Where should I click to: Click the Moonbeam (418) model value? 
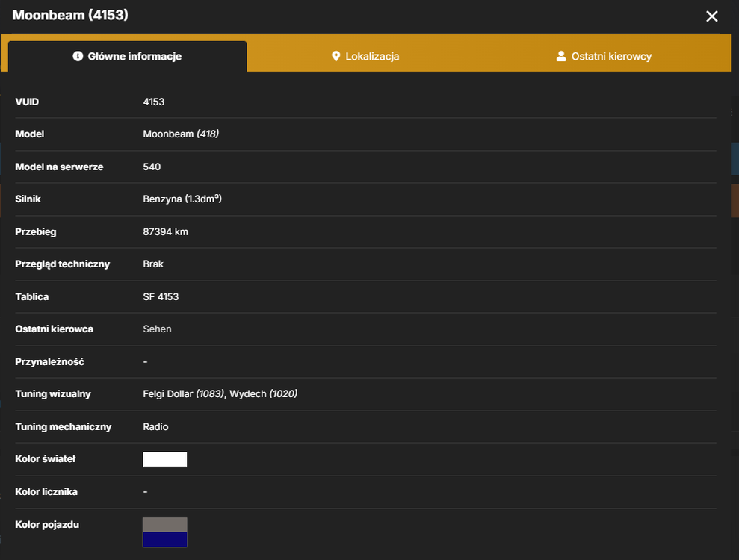[x=181, y=134]
